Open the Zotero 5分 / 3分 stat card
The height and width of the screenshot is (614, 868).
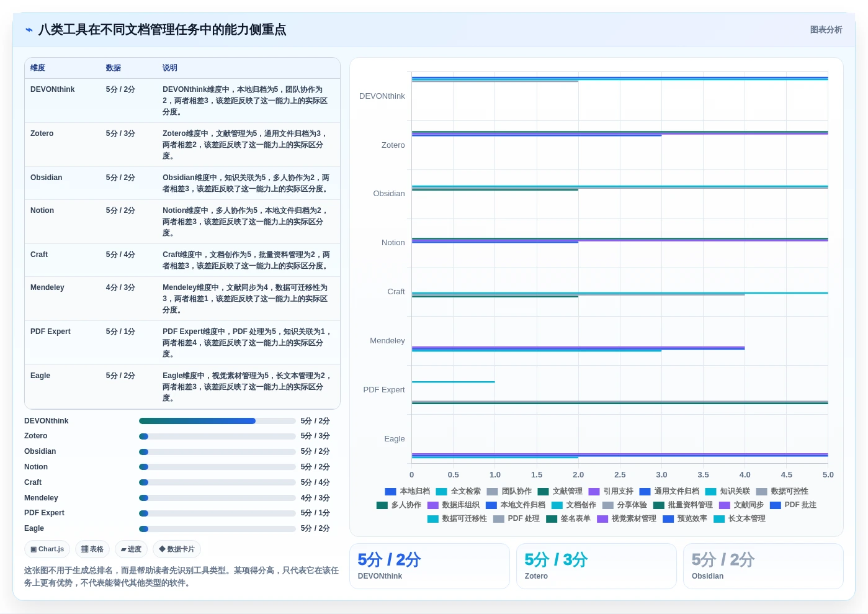[x=596, y=566]
